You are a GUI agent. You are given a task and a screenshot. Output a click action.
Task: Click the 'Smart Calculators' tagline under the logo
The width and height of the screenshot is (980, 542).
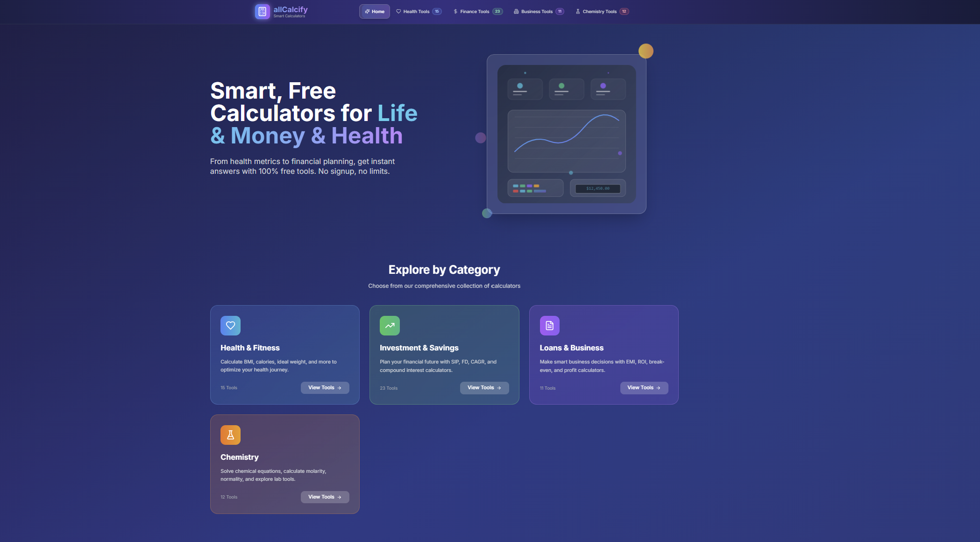pos(289,16)
